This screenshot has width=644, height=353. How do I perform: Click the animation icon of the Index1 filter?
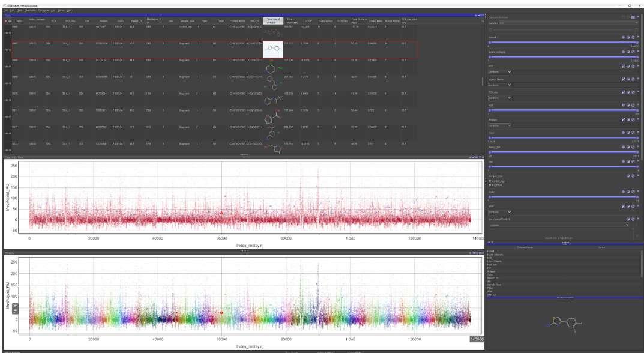[x=623, y=37]
